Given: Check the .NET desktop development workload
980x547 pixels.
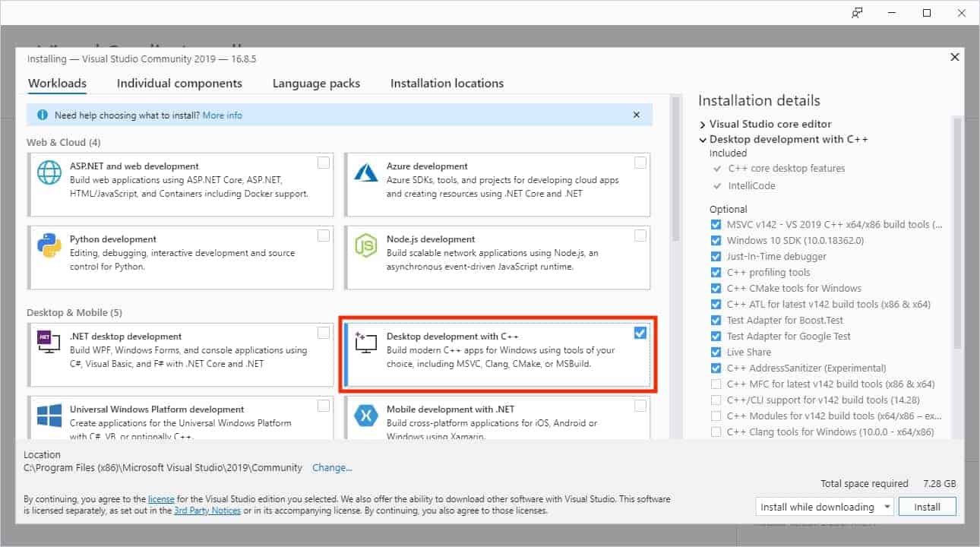Looking at the screenshot, I should [324, 333].
